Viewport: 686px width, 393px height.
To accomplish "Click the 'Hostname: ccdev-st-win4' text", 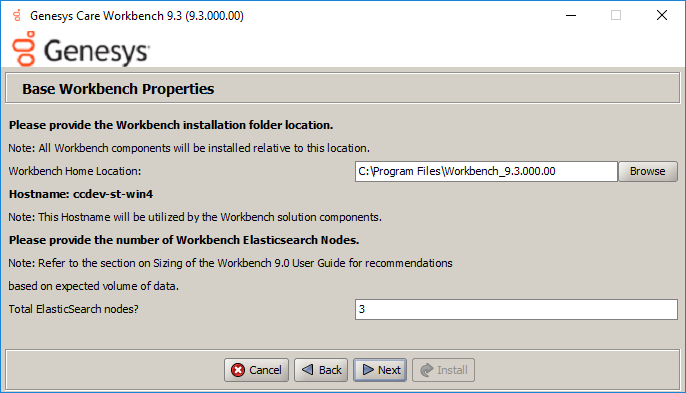I will [81, 194].
